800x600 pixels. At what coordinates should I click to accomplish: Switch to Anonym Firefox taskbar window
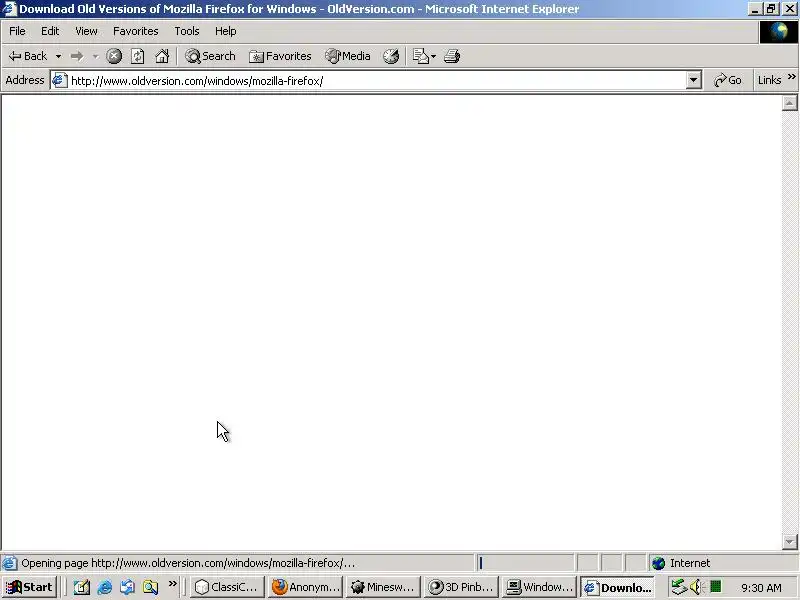tap(305, 587)
